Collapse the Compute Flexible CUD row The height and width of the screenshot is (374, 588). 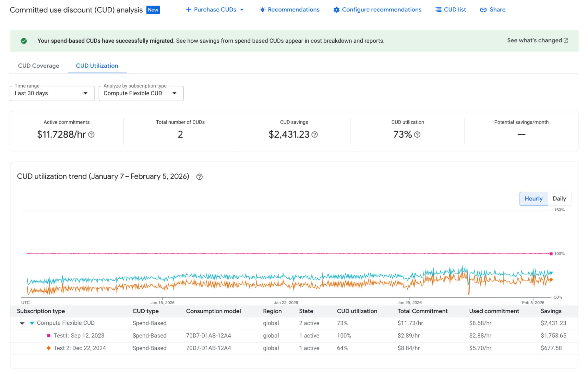tap(22, 323)
